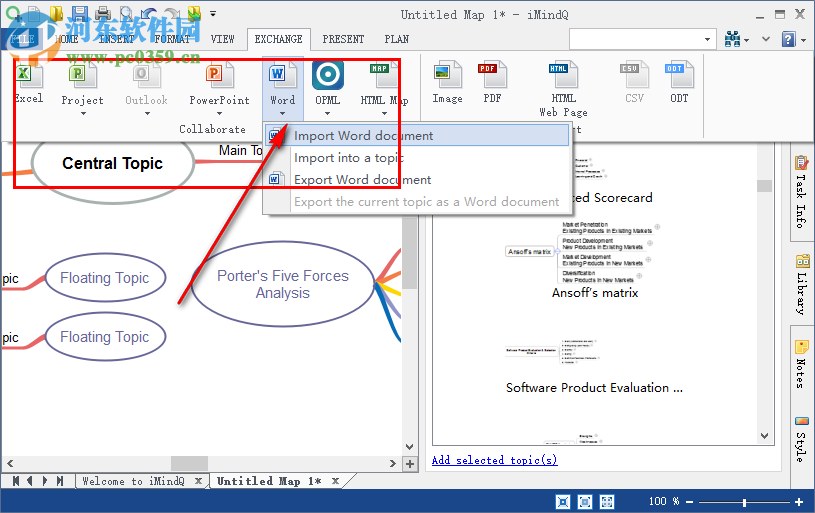Click the OPML exchange icon
This screenshot has width=815, height=513.
327,75
